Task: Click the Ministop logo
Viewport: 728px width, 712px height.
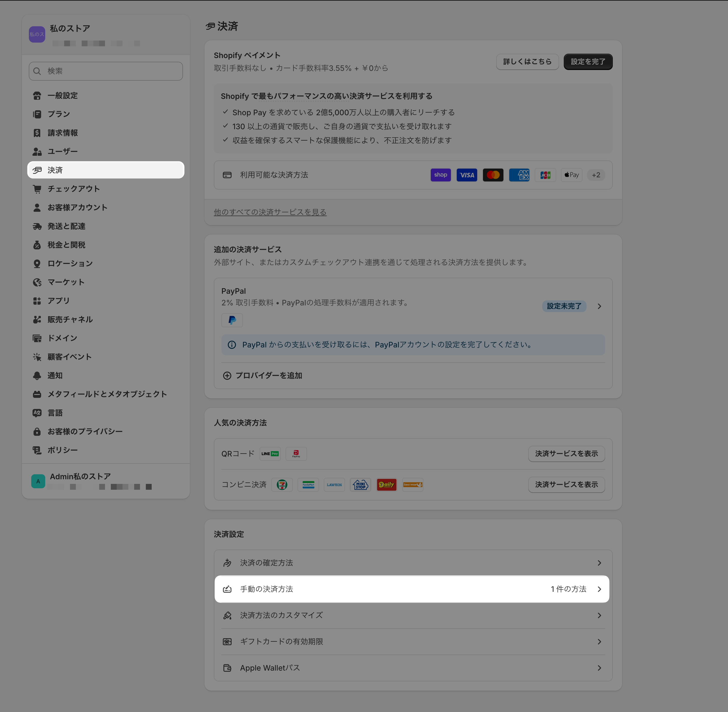Action: click(360, 485)
